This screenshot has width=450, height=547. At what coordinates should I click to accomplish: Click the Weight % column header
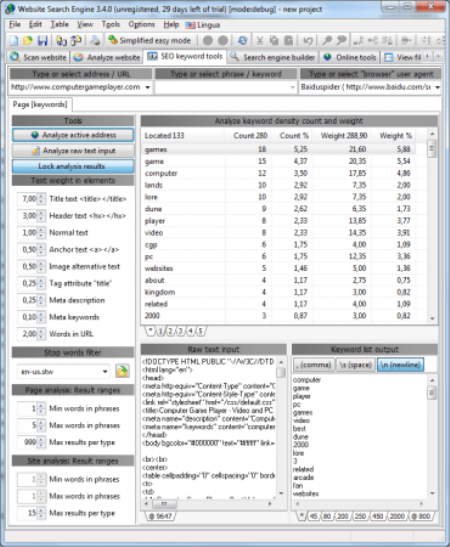tap(393, 136)
